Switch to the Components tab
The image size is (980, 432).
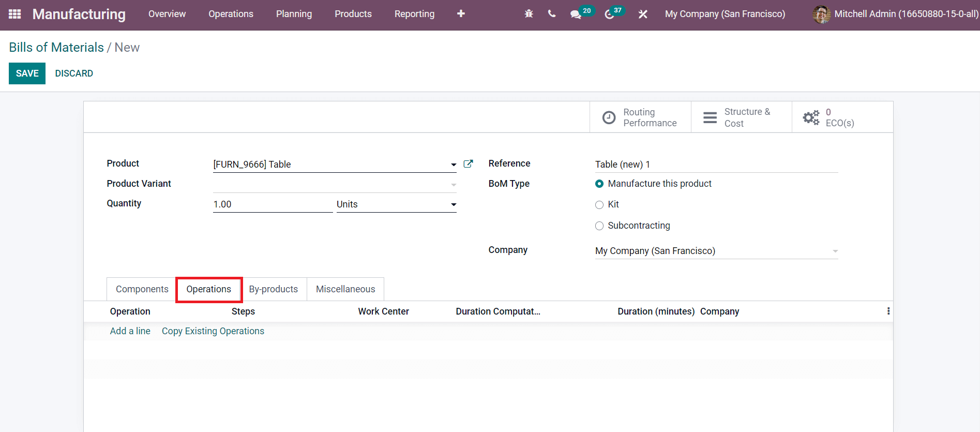click(x=142, y=289)
